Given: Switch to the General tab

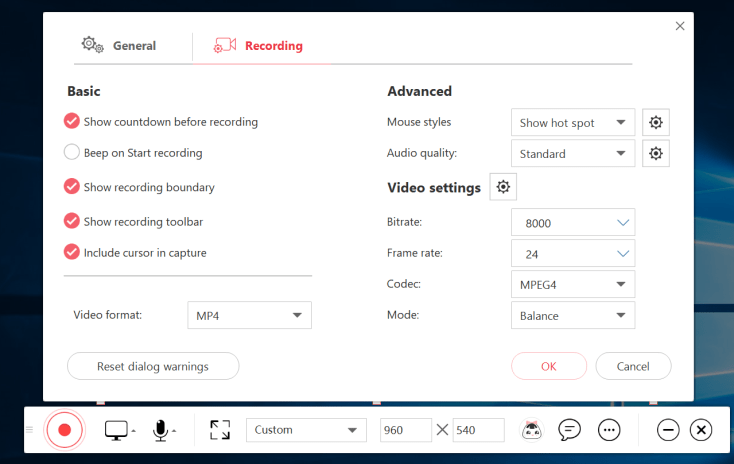Looking at the screenshot, I should 119,46.
